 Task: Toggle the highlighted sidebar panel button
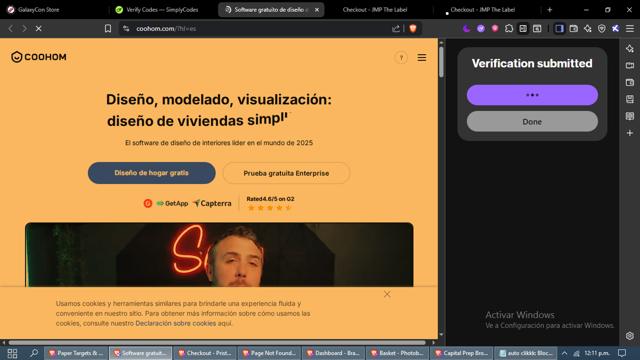(x=559, y=29)
